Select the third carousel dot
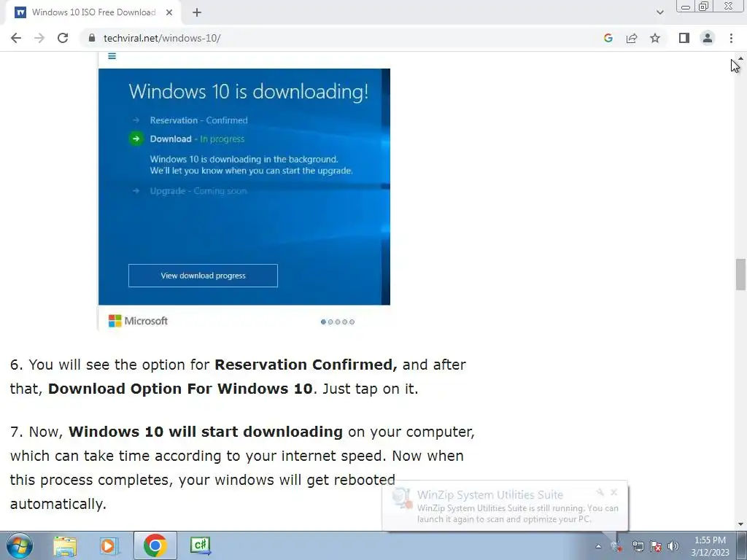Image resolution: width=747 pixels, height=560 pixels. pos(338,322)
